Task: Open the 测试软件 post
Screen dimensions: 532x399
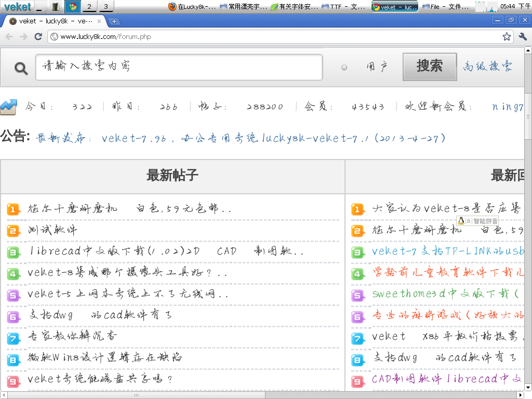Action: coord(52,230)
